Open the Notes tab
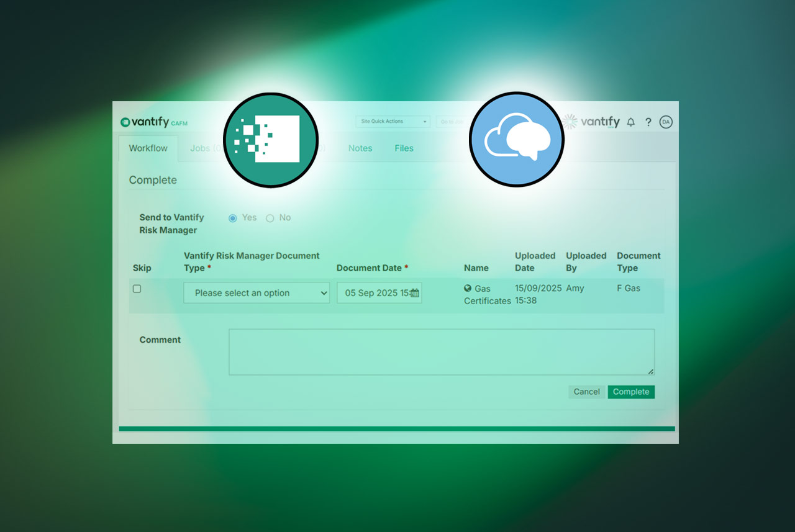 [x=360, y=148]
